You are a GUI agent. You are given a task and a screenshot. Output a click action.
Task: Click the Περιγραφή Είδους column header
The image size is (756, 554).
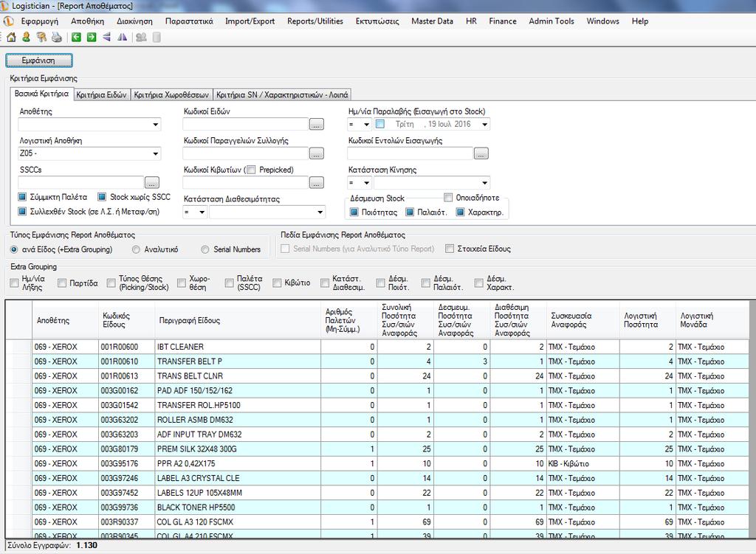tap(238, 320)
